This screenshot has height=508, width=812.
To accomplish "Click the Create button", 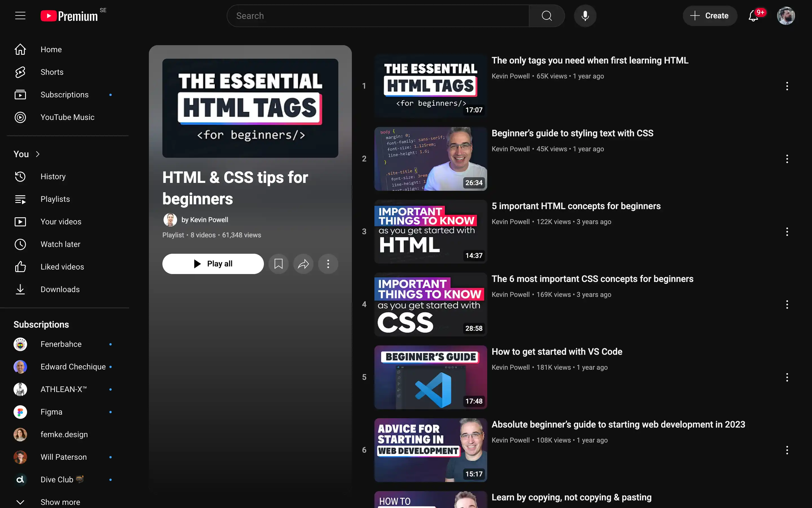I will (x=710, y=16).
